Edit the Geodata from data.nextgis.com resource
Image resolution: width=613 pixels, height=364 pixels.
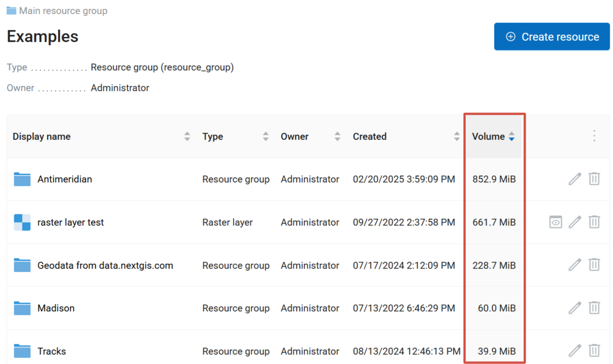(575, 265)
